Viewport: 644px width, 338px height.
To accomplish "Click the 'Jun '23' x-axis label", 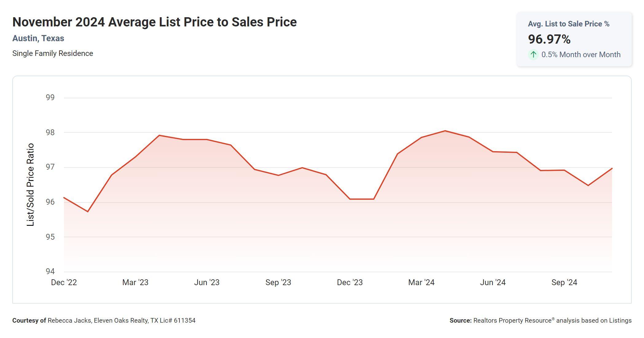I will click(207, 282).
